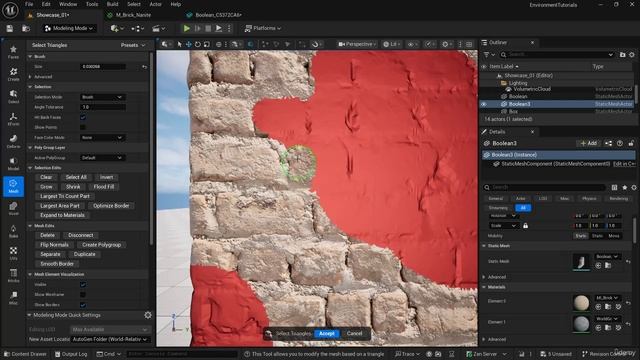Toggle Show Points checkbox

pos(83,127)
